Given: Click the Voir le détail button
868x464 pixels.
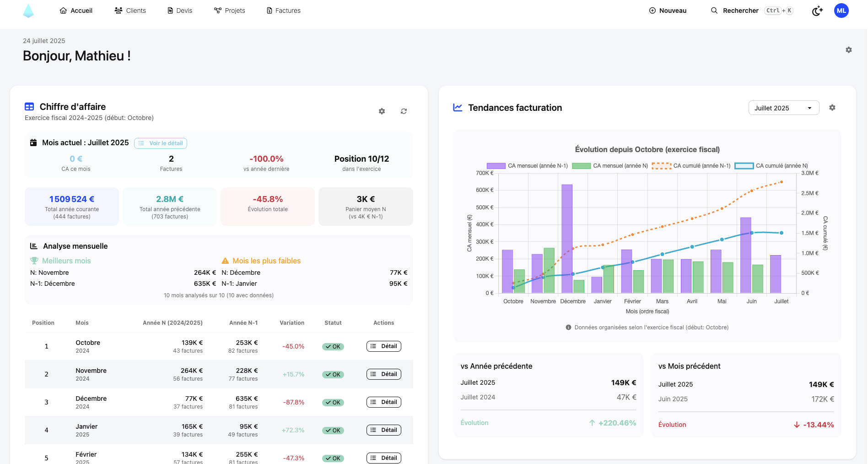Looking at the screenshot, I should point(160,143).
